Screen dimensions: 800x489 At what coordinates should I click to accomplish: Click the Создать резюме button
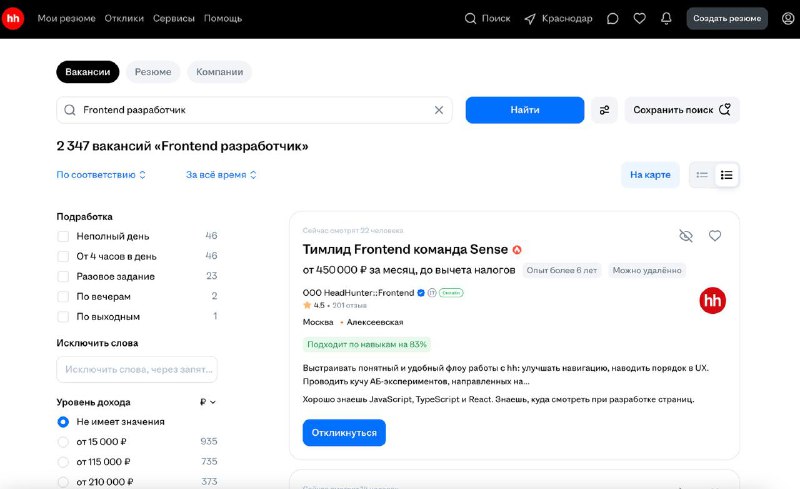(727, 18)
